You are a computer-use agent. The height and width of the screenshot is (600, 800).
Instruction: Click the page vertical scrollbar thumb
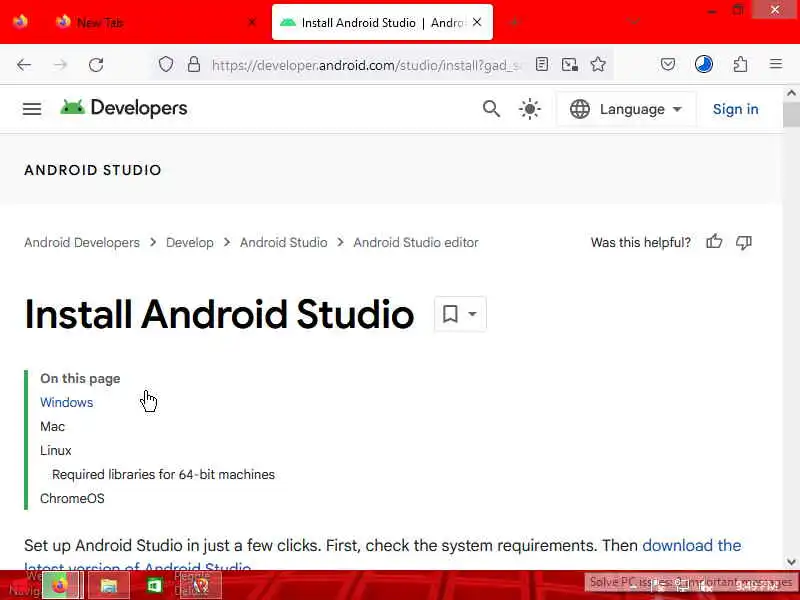pos(791,115)
